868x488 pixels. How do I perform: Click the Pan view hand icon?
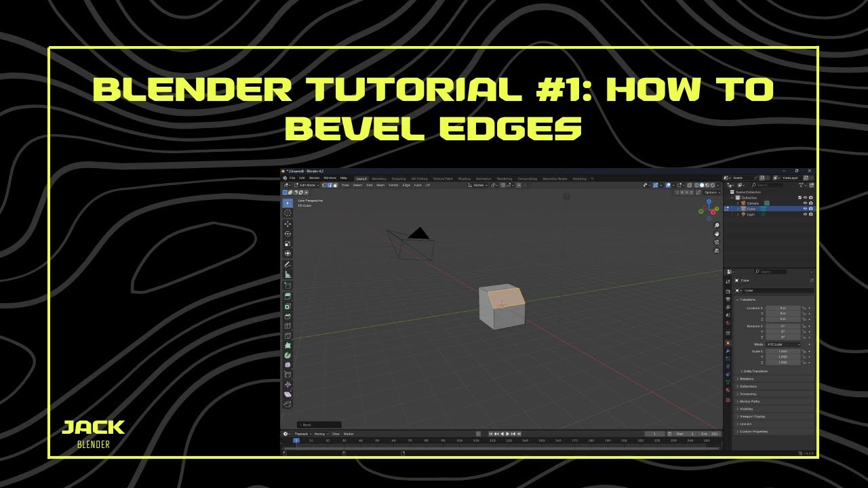coord(717,234)
